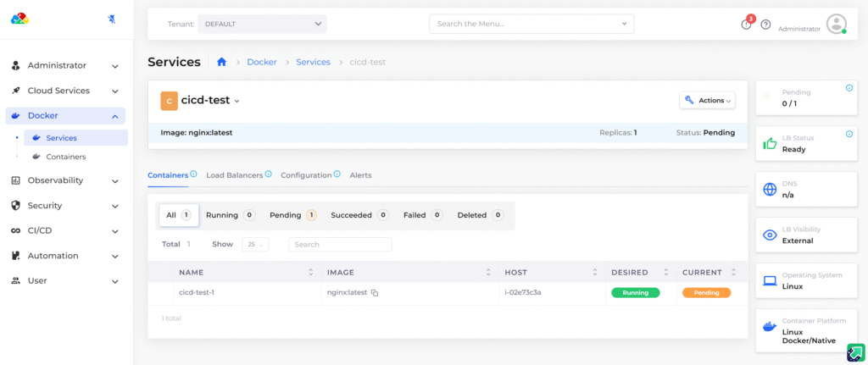Open the cicd-test-1 container row
Viewport: 868px width, 365px height.
click(x=197, y=292)
